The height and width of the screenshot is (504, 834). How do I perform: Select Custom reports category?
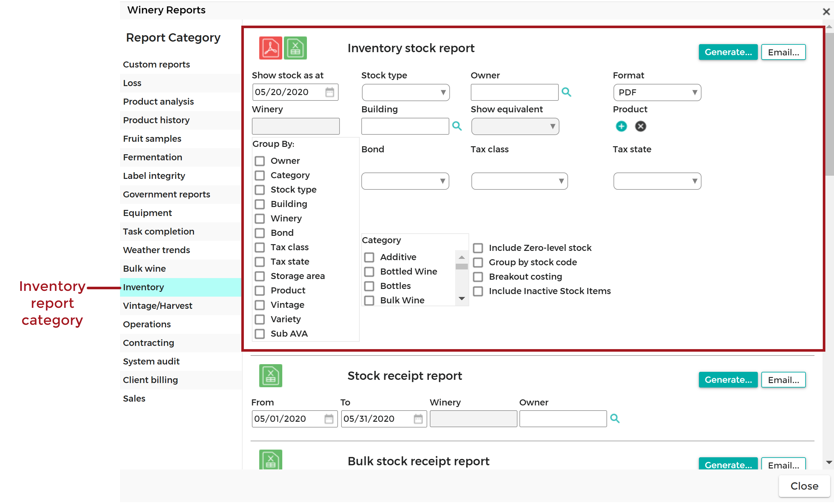pyautogui.click(x=181, y=64)
